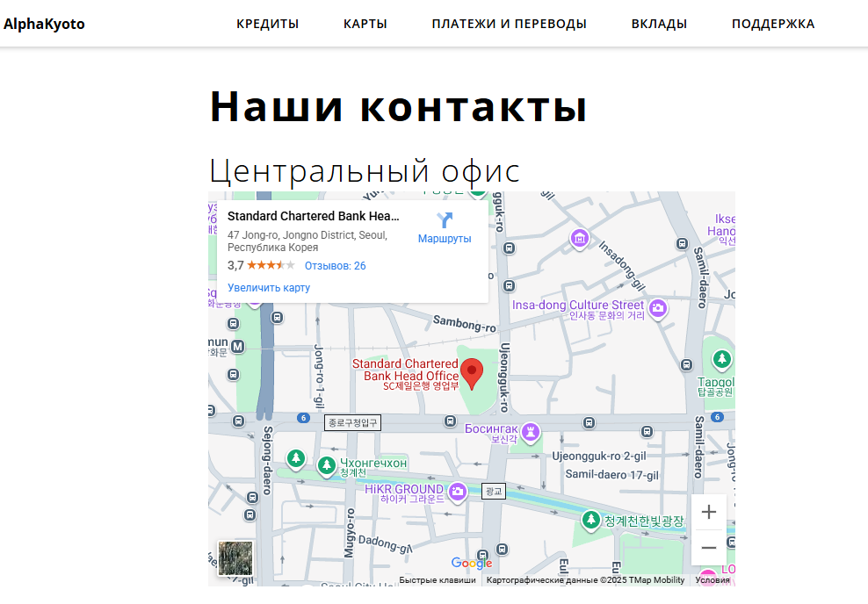Open the AlphaKyoto home logo

point(44,24)
